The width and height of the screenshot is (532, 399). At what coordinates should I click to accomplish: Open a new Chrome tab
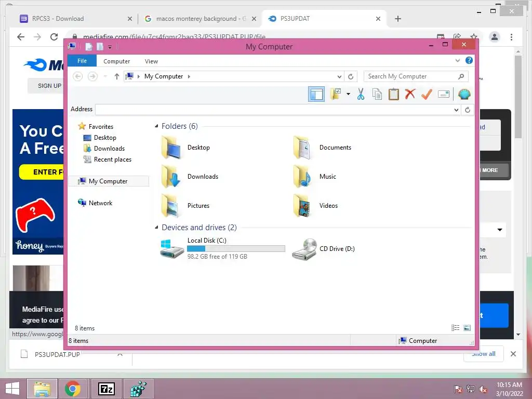point(398,19)
